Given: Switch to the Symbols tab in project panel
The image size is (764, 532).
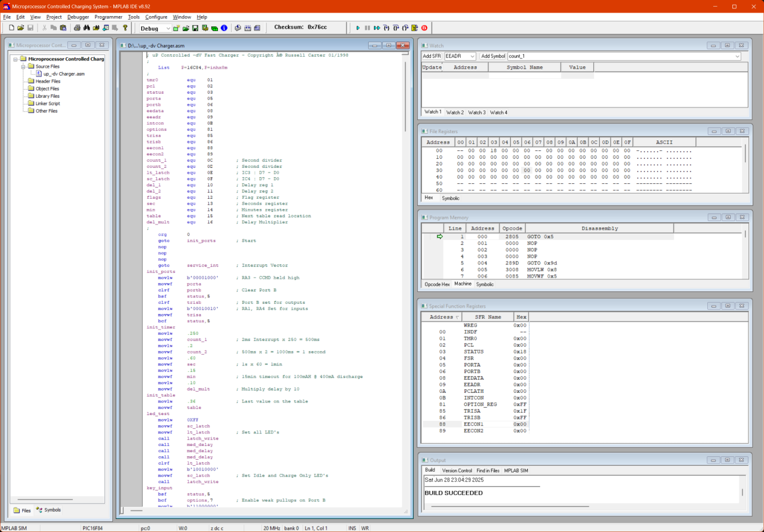Looking at the screenshot, I should point(48,510).
